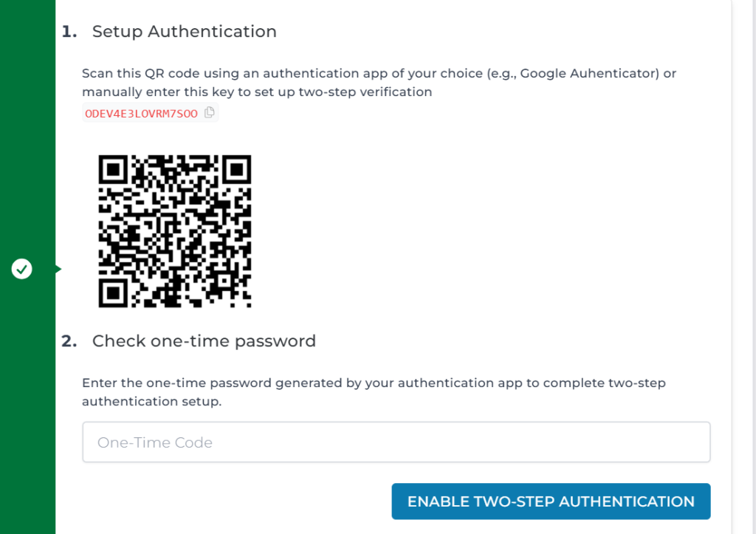Focus the One-Time Code input field
The height and width of the screenshot is (534, 756).
point(396,442)
